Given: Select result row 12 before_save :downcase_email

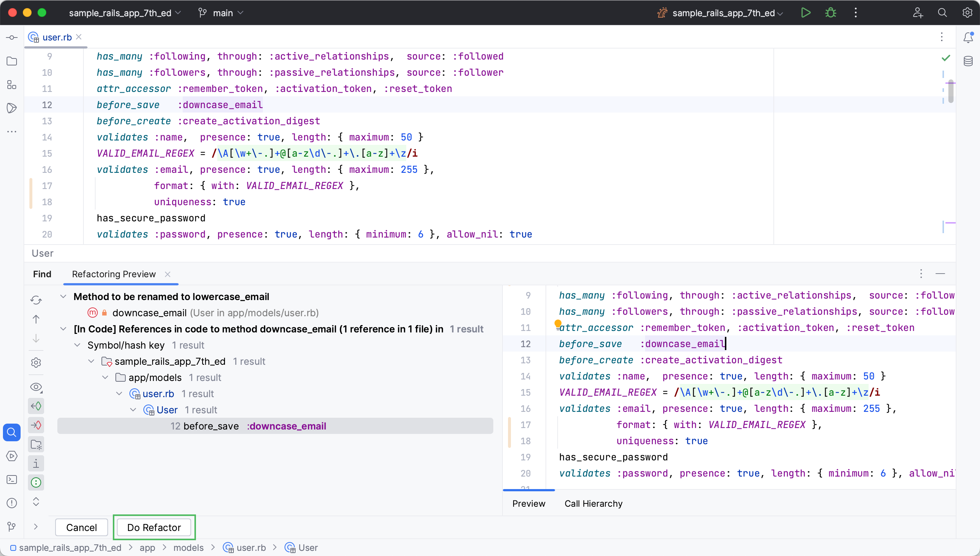Looking at the screenshot, I should point(275,426).
